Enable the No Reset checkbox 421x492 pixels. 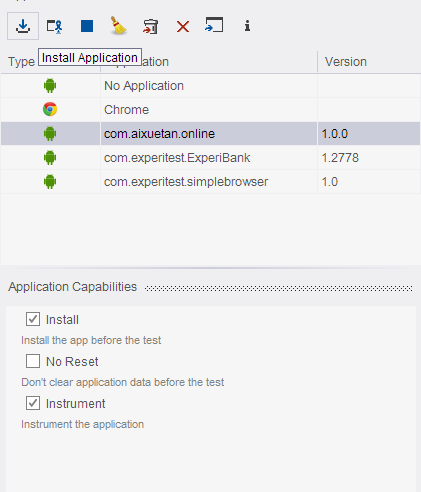[33, 361]
